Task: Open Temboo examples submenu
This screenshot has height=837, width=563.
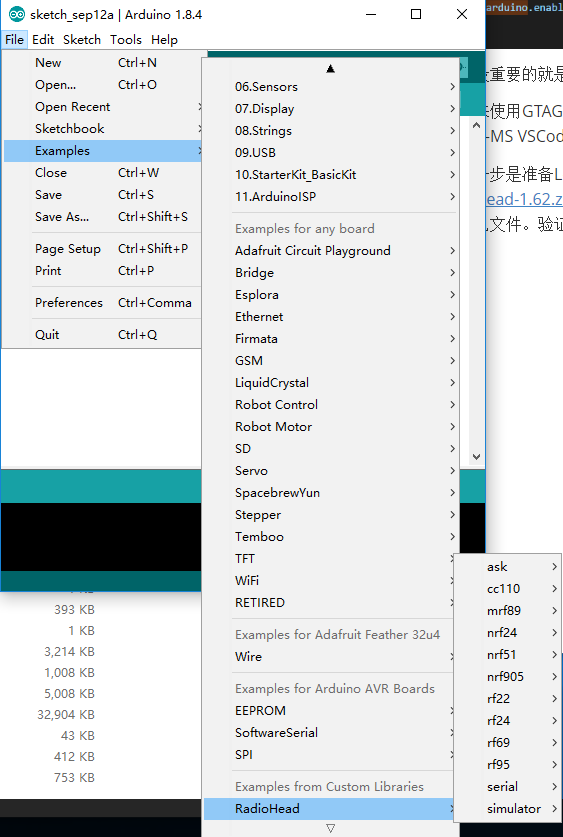Action: coord(330,536)
